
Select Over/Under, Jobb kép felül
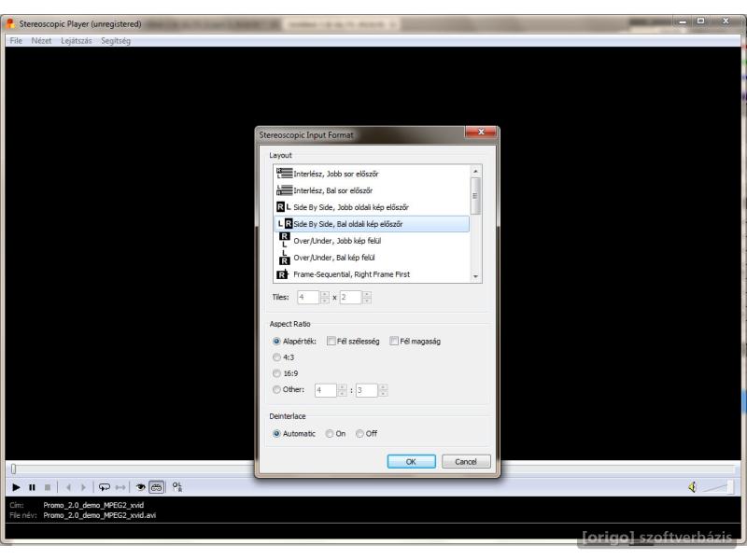click(372, 241)
